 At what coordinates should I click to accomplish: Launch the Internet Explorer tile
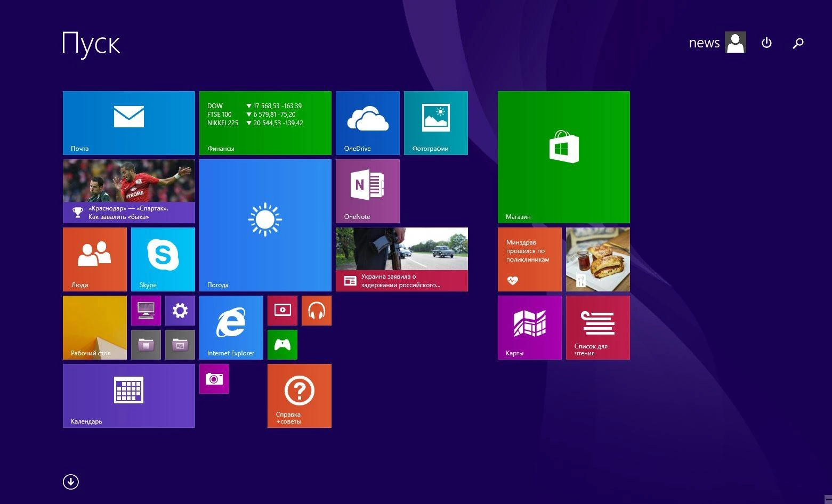(231, 328)
